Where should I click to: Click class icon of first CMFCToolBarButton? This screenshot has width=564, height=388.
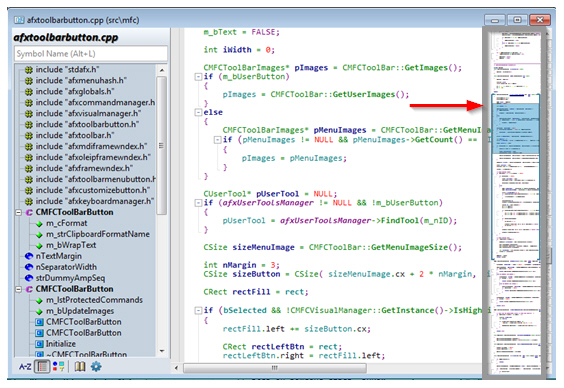tap(29, 213)
